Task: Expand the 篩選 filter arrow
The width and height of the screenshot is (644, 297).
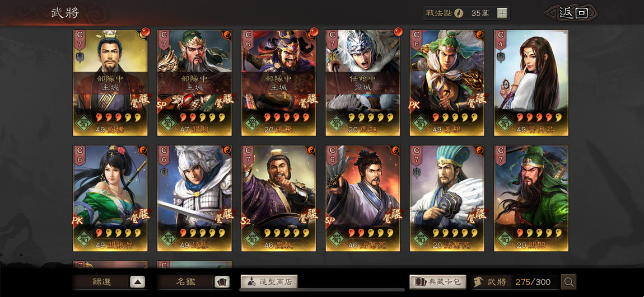Action: [x=138, y=282]
